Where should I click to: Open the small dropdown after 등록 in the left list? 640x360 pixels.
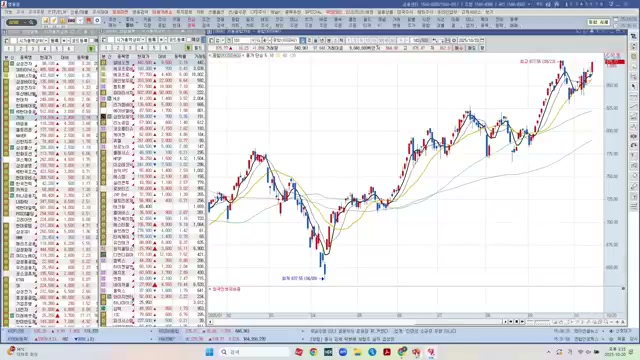[x=69, y=40]
